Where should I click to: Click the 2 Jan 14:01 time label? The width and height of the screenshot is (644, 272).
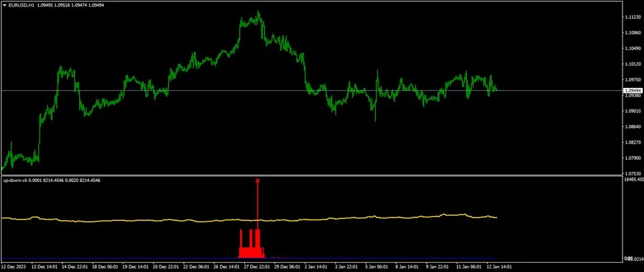(316, 267)
